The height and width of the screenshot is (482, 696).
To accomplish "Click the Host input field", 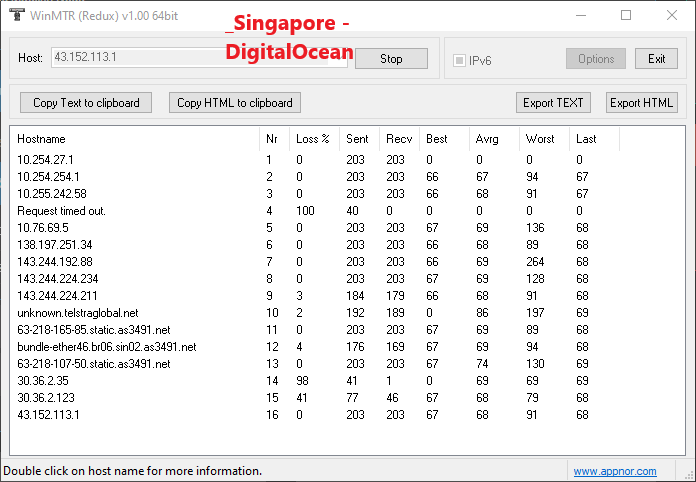I will (x=199, y=57).
